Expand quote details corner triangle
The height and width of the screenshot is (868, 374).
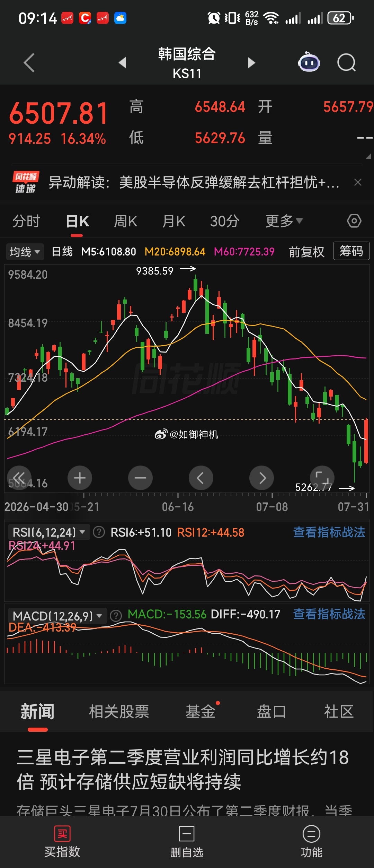368,156
